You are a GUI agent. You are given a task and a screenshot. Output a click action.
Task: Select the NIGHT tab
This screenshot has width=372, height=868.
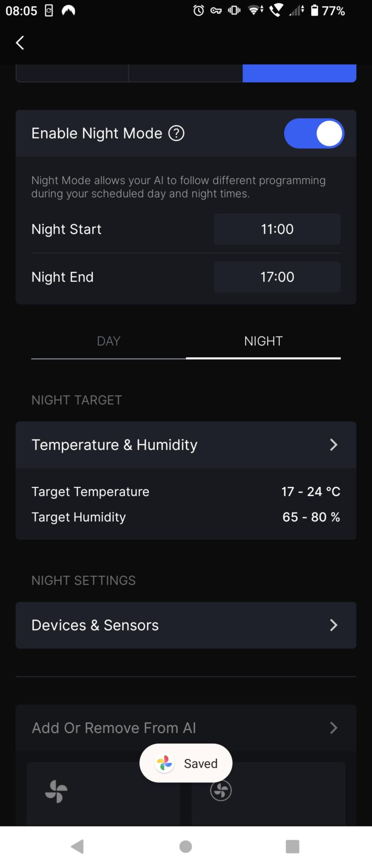(263, 341)
